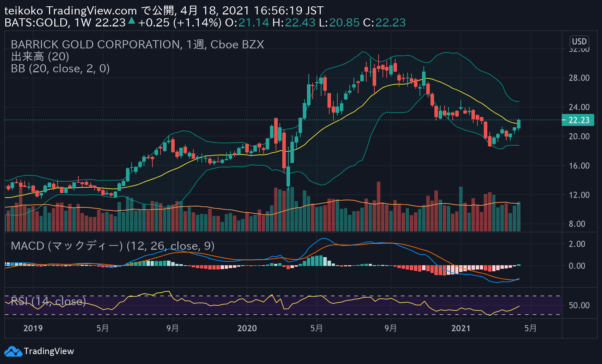Screen dimensions: 602x364
Task: Click the MACD (12, 26, close, 9) indicator label
Action: [113, 245]
